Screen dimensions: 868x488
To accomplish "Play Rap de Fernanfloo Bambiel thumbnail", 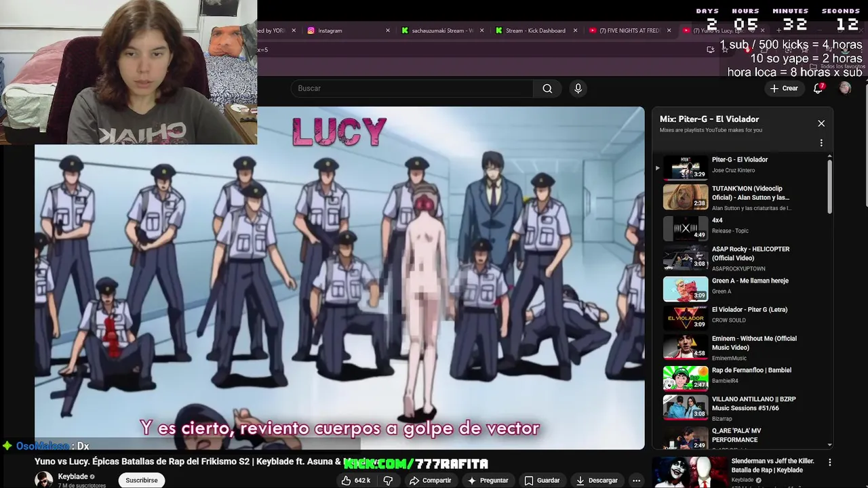I will click(x=686, y=378).
